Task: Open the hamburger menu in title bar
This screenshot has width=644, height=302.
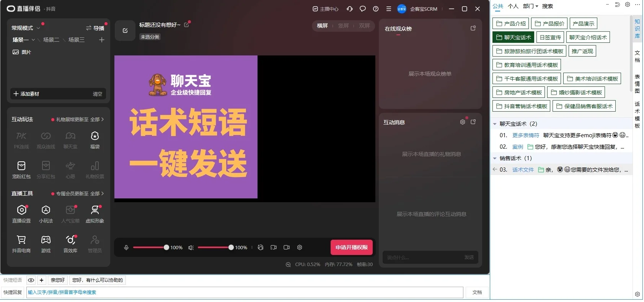Action: 389,9
